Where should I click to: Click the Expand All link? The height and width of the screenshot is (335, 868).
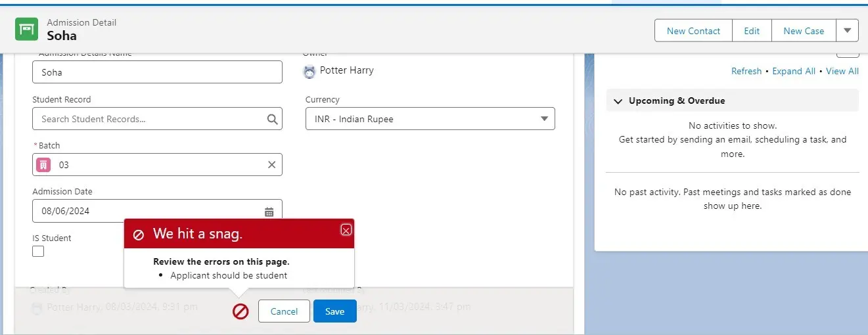coord(793,71)
